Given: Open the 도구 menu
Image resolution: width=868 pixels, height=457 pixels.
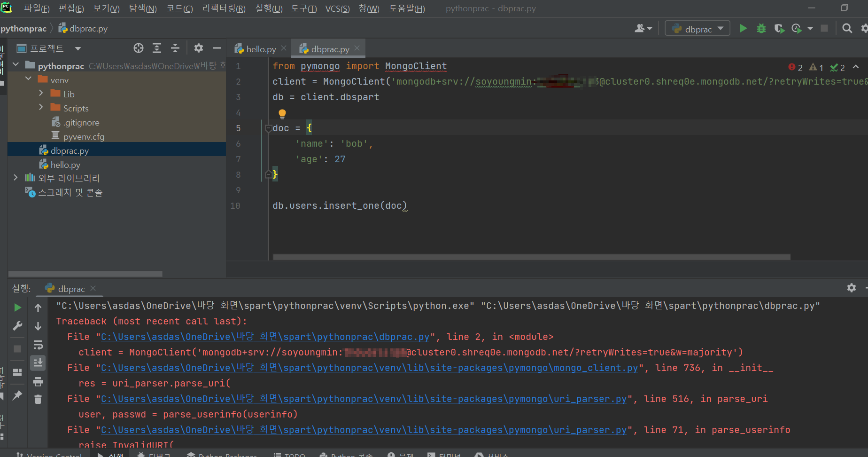Looking at the screenshot, I should (x=303, y=8).
